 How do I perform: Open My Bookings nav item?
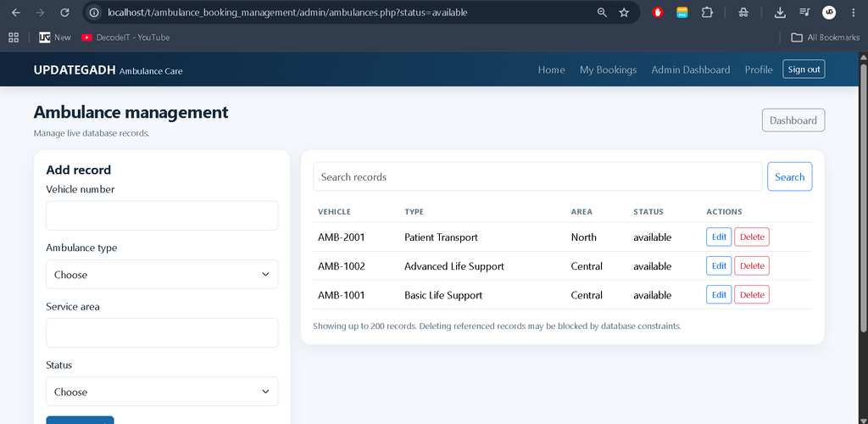608,70
